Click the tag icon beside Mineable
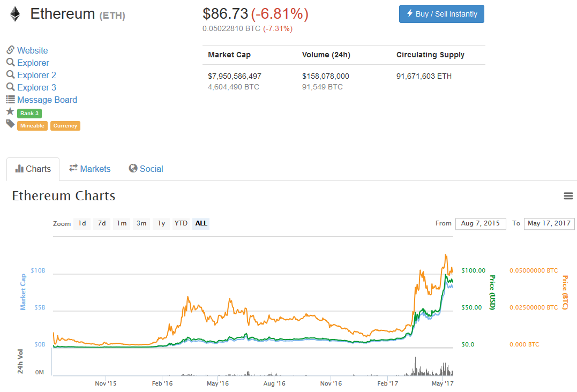 (x=10, y=124)
